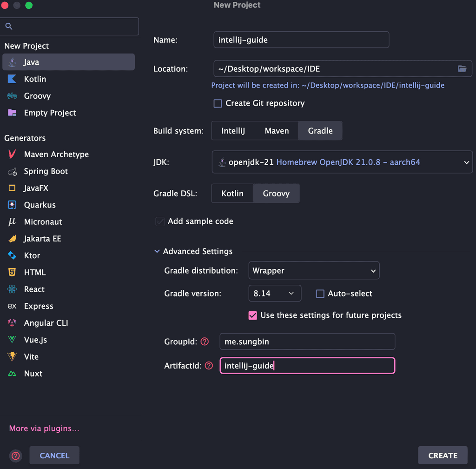Click the project Name input field

click(301, 40)
